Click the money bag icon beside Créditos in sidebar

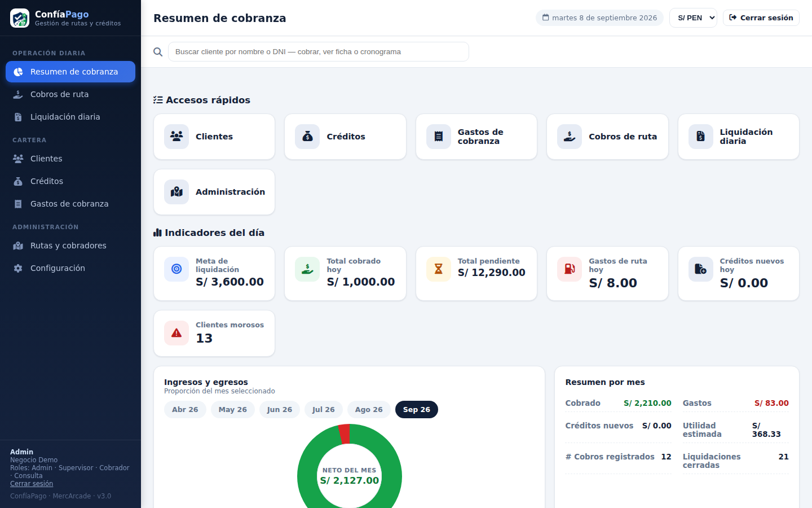(x=18, y=181)
